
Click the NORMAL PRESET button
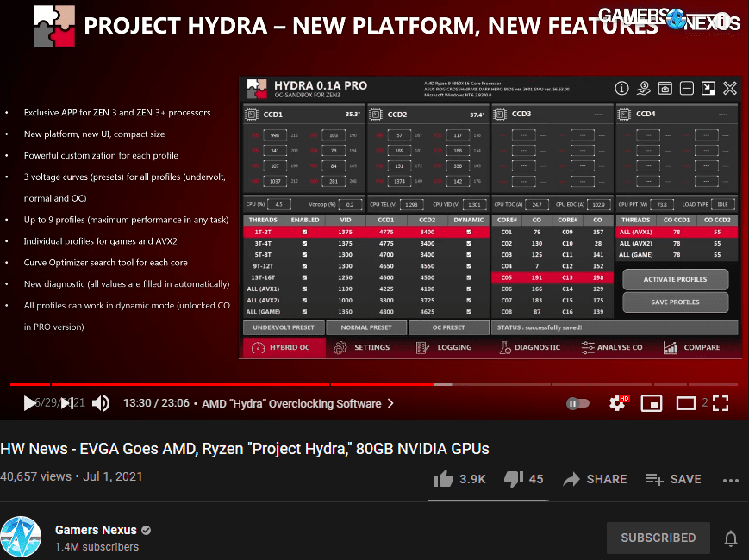366,327
